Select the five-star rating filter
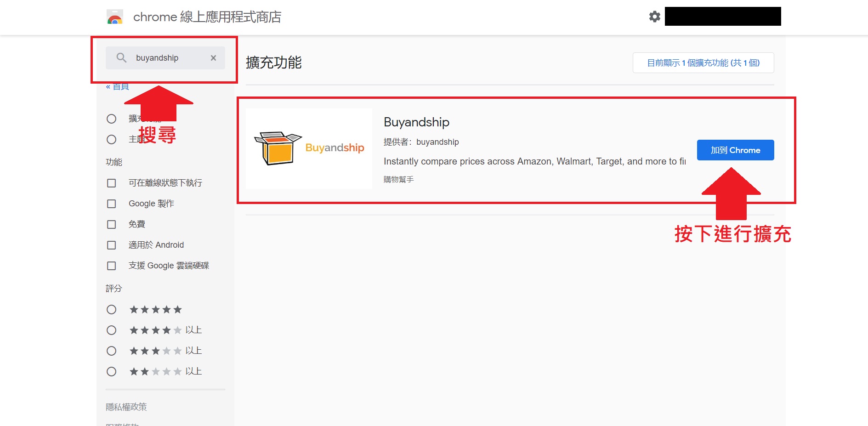Image resolution: width=868 pixels, height=426 pixels. click(111, 310)
